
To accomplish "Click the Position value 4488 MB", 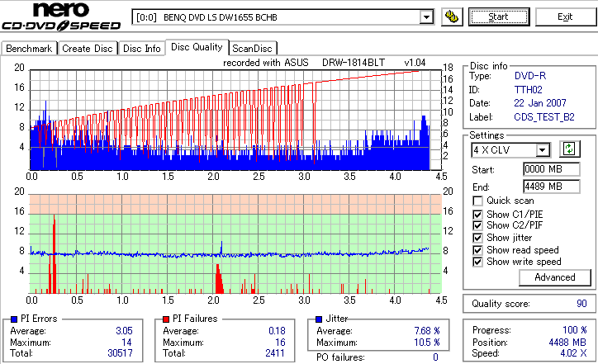I will coord(567,343).
